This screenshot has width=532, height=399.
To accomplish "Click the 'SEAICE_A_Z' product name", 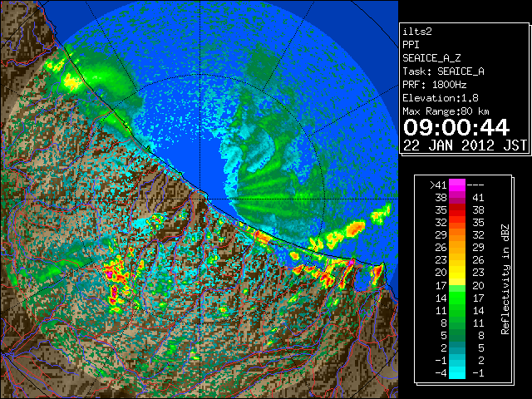I will pyautogui.click(x=431, y=58).
